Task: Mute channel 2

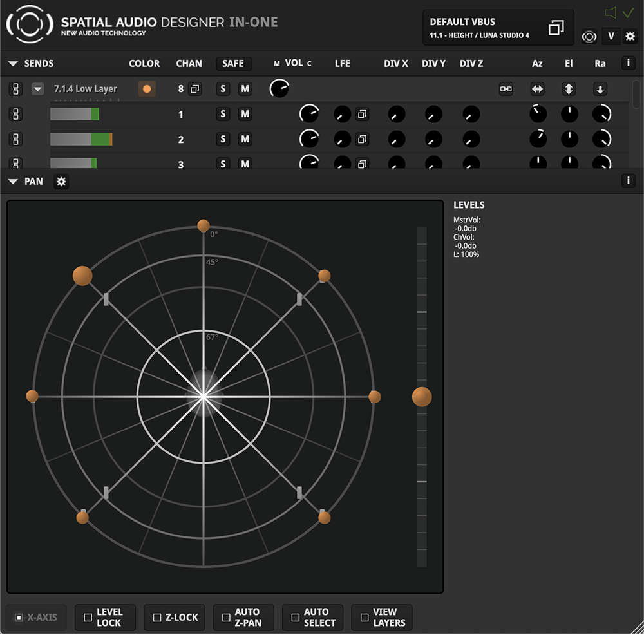Action: pyautogui.click(x=245, y=139)
